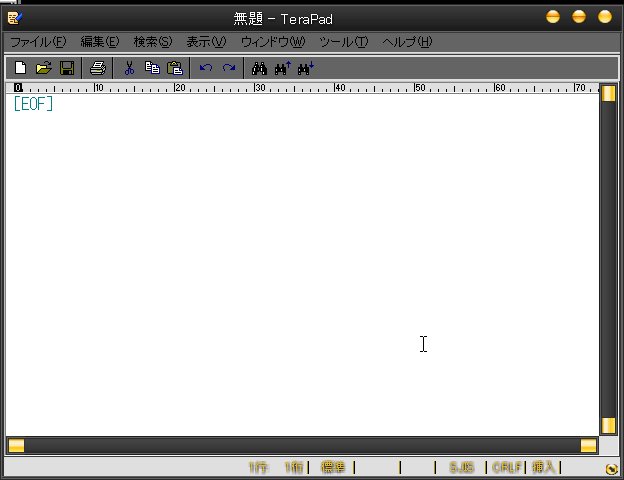Open the ファイル(F) menu
This screenshot has height=480, width=624.
point(38,42)
